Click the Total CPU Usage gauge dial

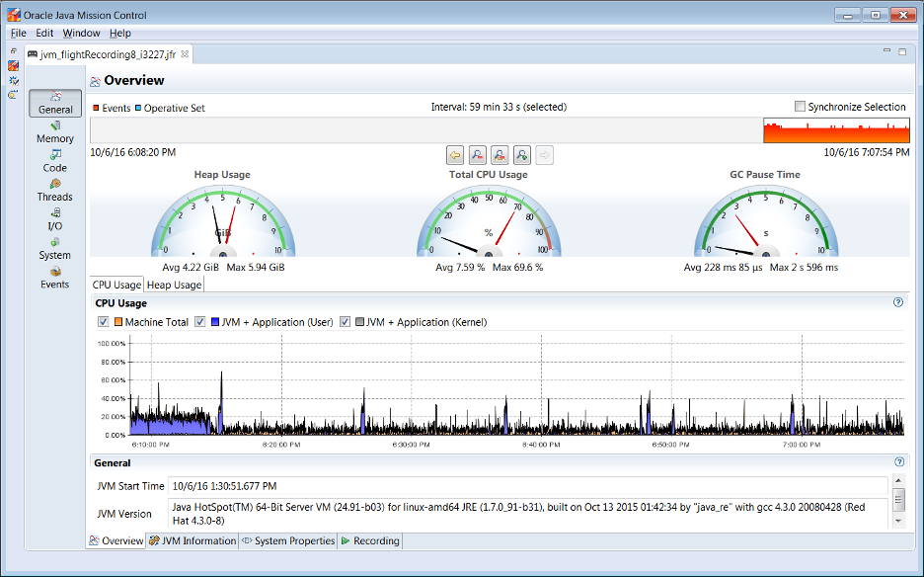click(489, 220)
